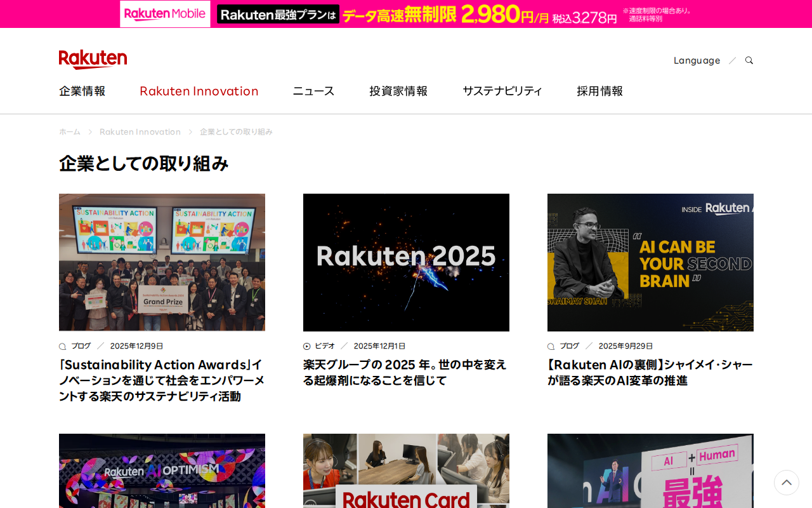Click the Rakuten Innovation breadcrumb link

tap(140, 131)
